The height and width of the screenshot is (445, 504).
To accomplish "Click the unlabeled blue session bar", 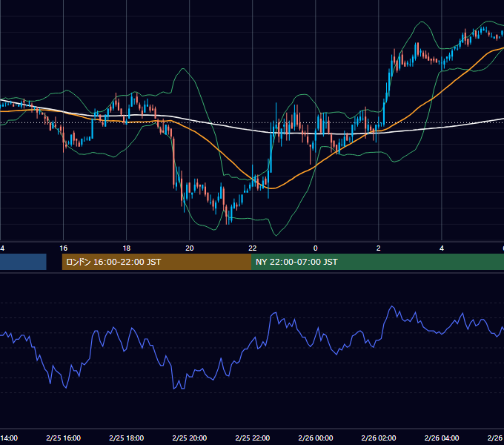I will 23,262.
